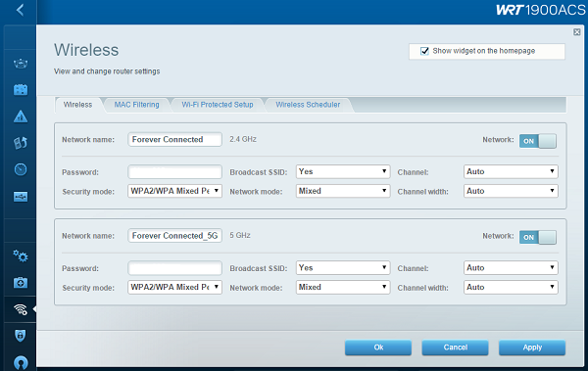This screenshot has height=371, width=588.
Task: Open Parental Controls warning-sign icon
Action: (21, 116)
